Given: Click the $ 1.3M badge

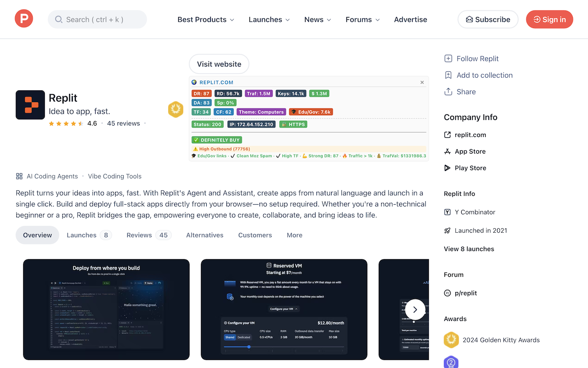Looking at the screenshot, I should [x=319, y=93].
